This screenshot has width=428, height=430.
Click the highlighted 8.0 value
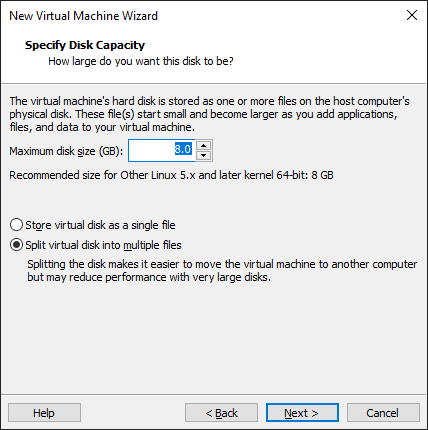pyautogui.click(x=183, y=149)
